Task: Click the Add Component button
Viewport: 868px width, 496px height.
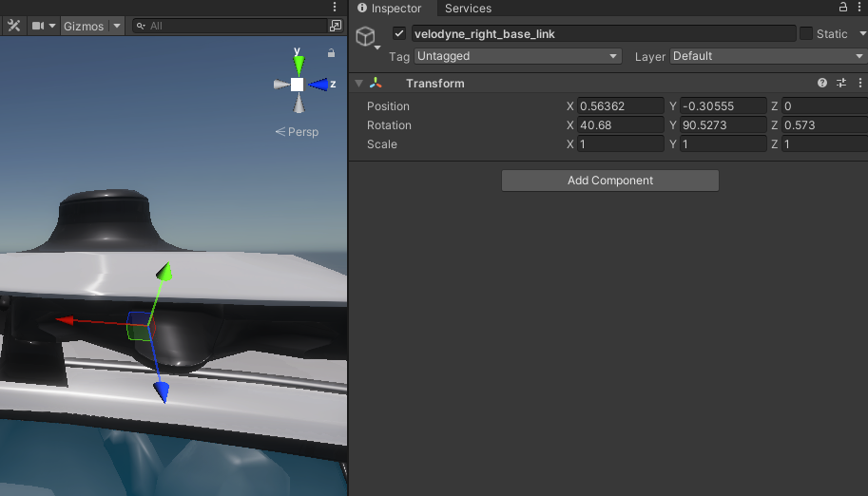Action: pyautogui.click(x=609, y=181)
